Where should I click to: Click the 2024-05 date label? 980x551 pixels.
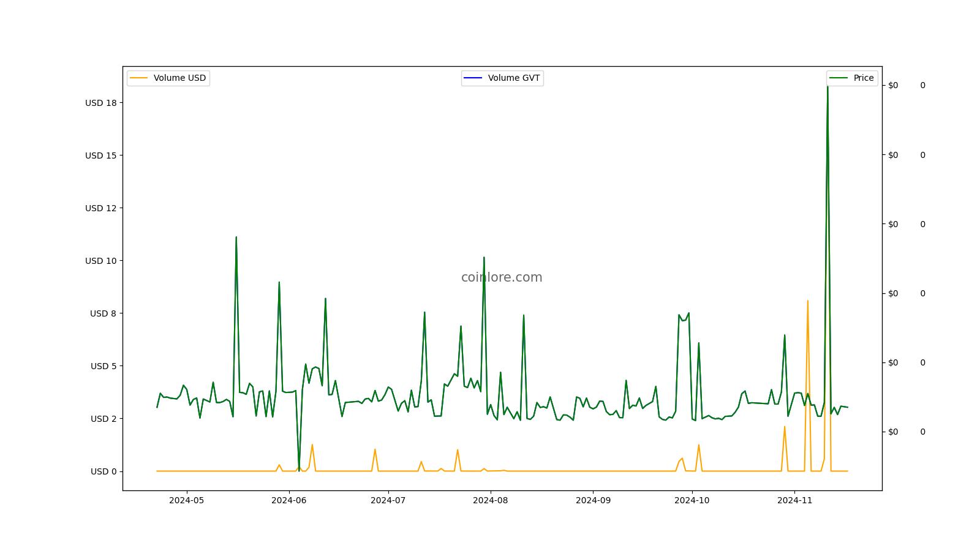[x=186, y=500]
